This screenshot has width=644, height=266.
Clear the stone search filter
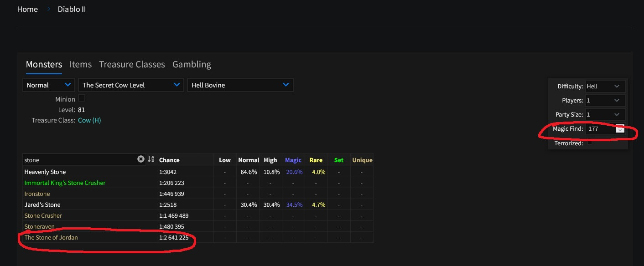tap(141, 159)
